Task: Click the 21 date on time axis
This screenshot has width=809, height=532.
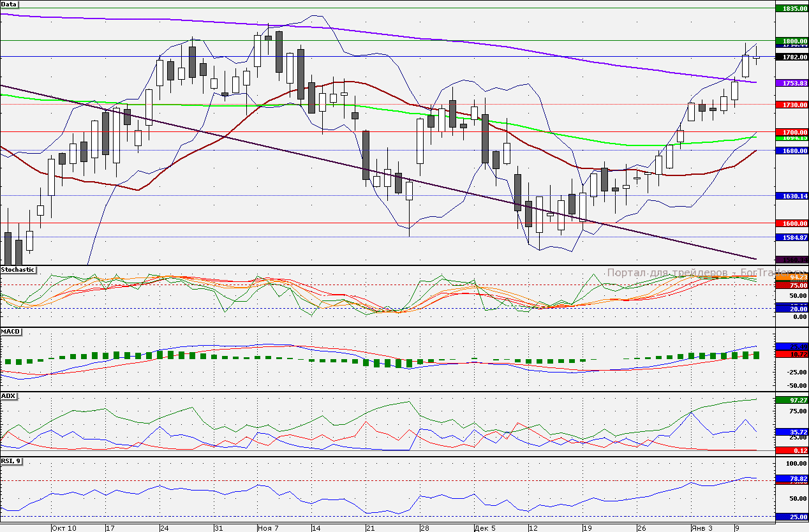Action: 370,528
